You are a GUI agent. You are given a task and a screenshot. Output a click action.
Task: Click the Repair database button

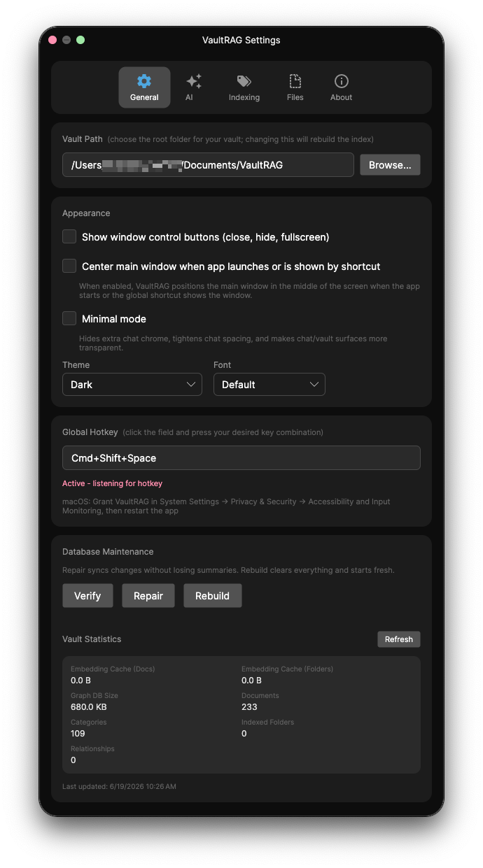[x=148, y=596]
